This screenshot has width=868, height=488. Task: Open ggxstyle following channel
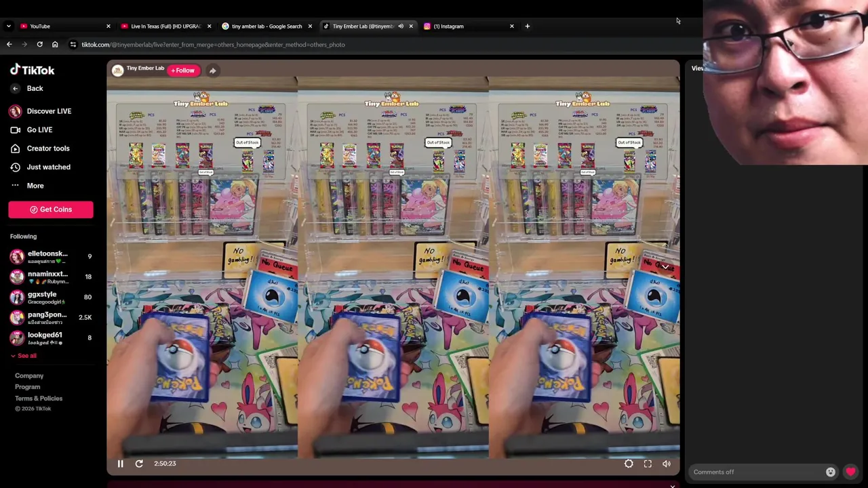[x=51, y=297]
